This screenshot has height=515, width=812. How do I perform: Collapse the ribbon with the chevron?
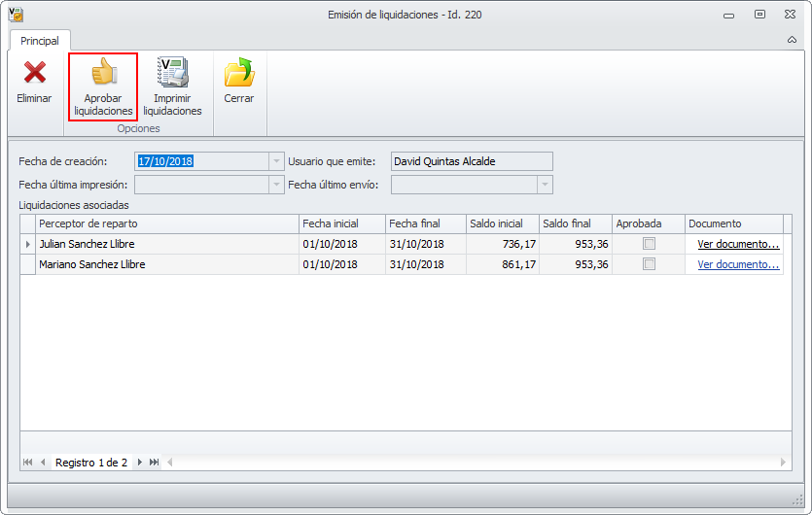792,40
